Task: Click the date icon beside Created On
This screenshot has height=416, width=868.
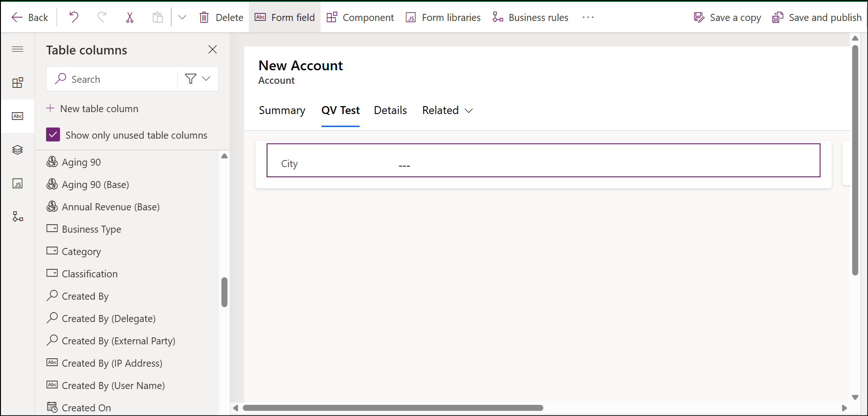Action: [52, 407]
